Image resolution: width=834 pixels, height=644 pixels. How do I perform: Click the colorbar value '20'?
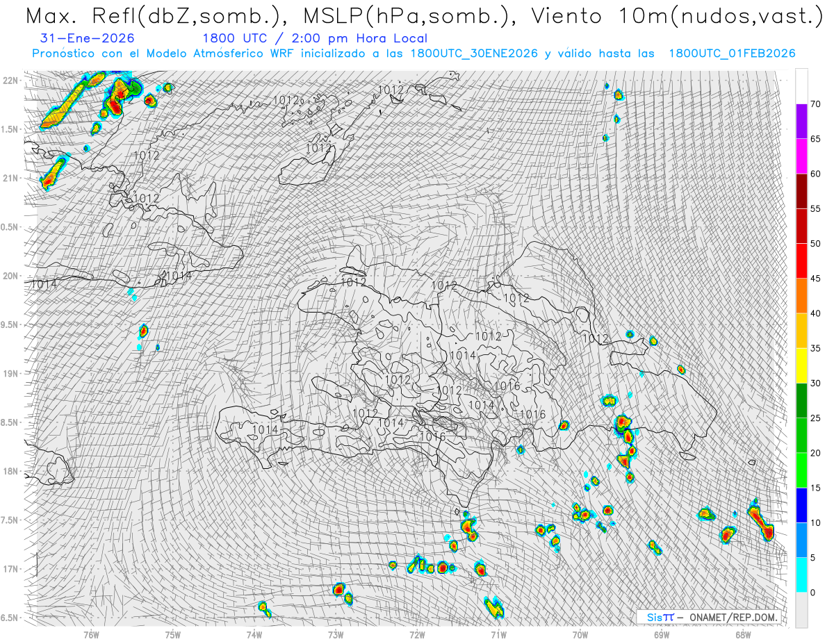pyautogui.click(x=815, y=453)
